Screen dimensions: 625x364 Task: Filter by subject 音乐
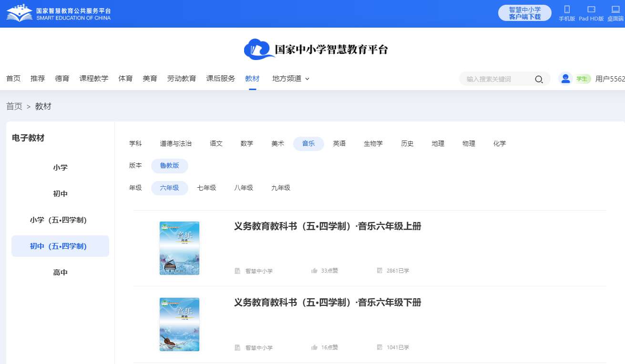click(x=308, y=143)
